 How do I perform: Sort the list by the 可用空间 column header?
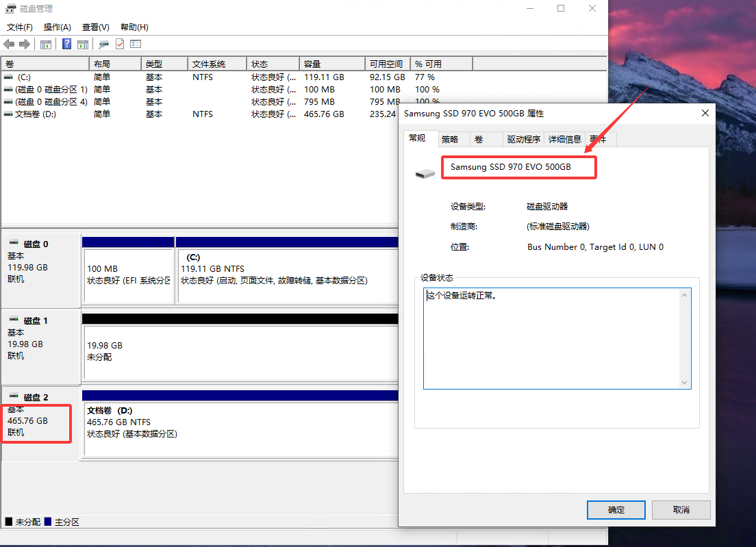tap(388, 64)
